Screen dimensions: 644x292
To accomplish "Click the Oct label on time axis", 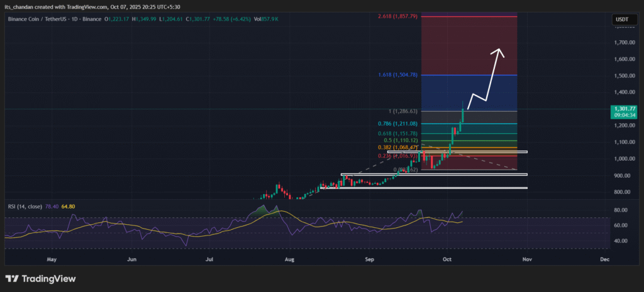I will [447, 258].
